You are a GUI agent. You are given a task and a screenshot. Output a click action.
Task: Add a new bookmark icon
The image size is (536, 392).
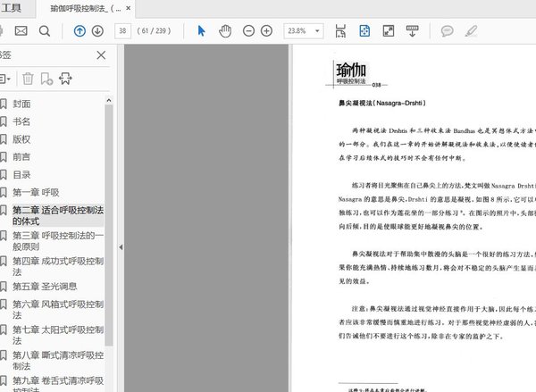46,79
